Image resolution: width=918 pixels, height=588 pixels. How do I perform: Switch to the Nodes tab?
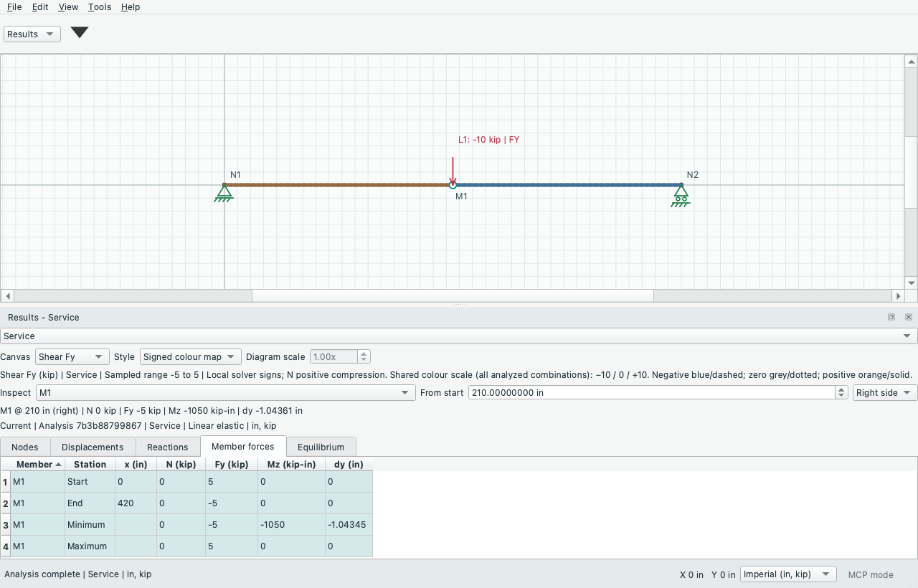pyautogui.click(x=25, y=447)
